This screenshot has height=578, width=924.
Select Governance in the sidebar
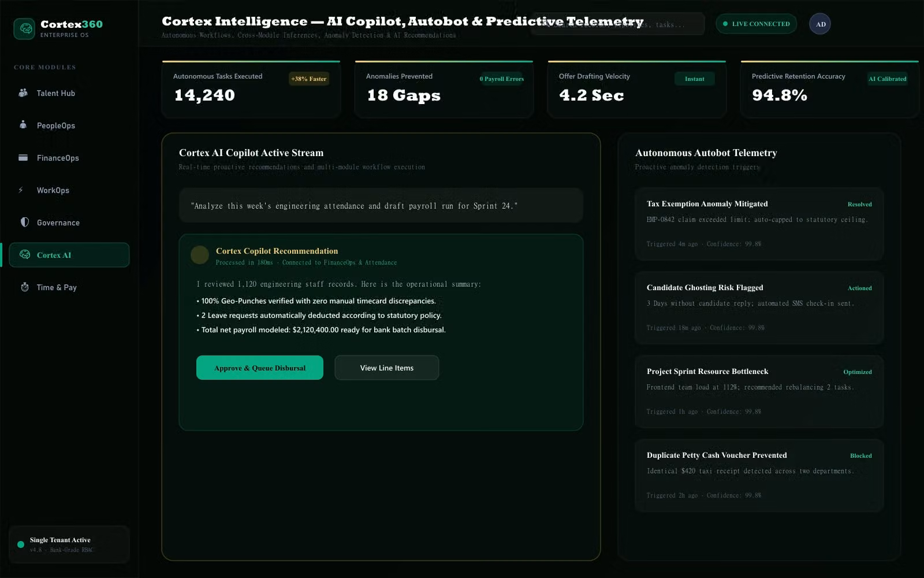click(69, 223)
